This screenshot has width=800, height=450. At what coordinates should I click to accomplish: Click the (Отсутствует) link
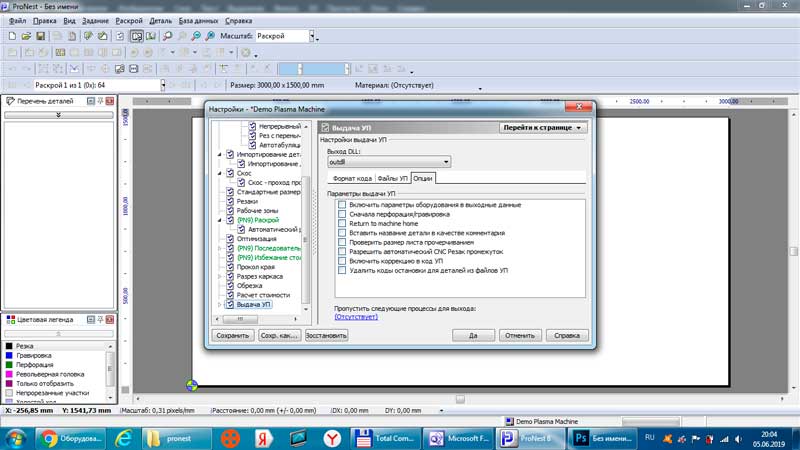pyautogui.click(x=356, y=317)
